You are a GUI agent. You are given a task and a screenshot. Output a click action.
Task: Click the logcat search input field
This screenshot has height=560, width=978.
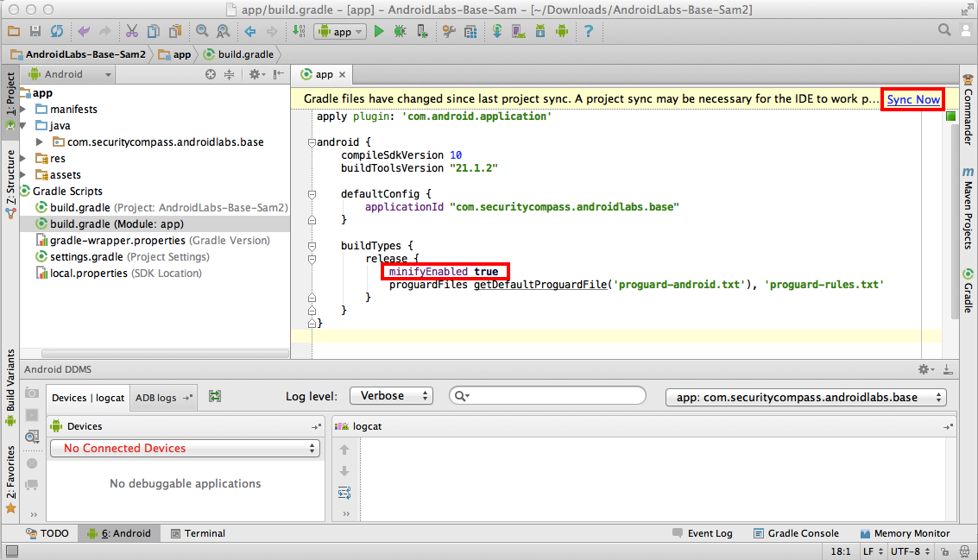click(552, 396)
